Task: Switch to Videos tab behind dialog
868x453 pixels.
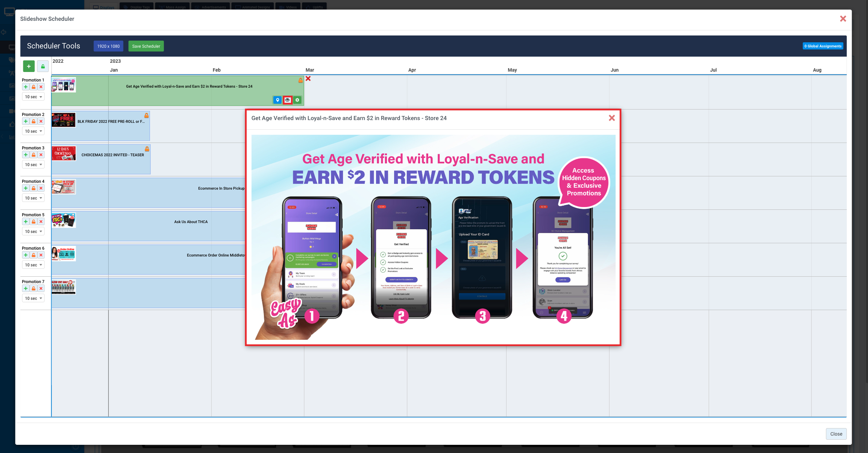Action: click(288, 7)
